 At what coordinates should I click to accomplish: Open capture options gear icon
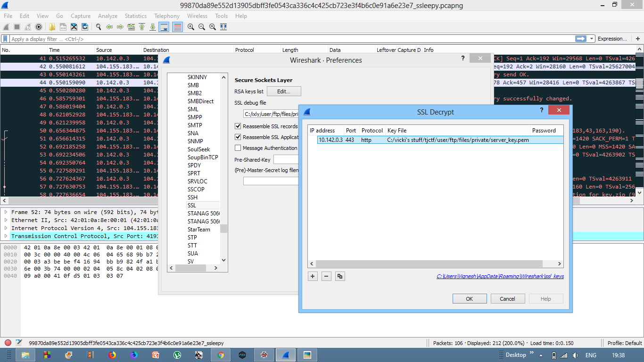point(39,27)
